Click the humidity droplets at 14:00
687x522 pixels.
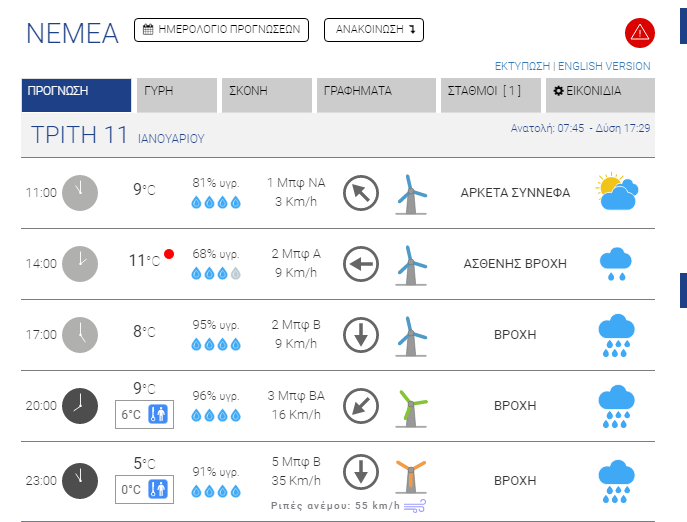[216, 273]
